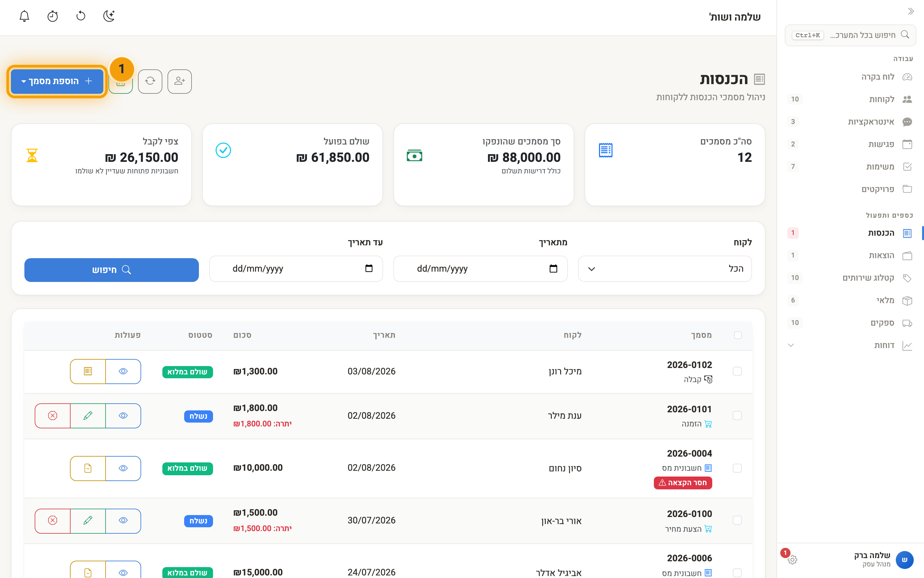The image size is (924, 578).
Task: Open the notifications bell
Action: 24,16
